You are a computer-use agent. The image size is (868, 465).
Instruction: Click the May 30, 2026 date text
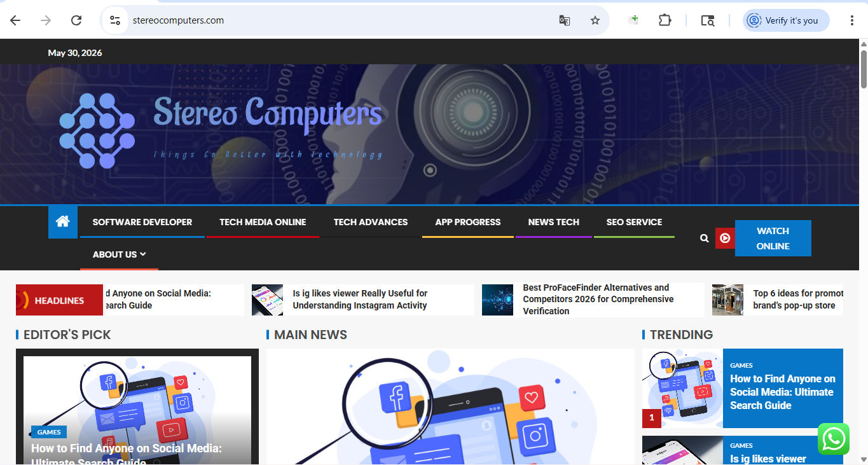coord(75,53)
